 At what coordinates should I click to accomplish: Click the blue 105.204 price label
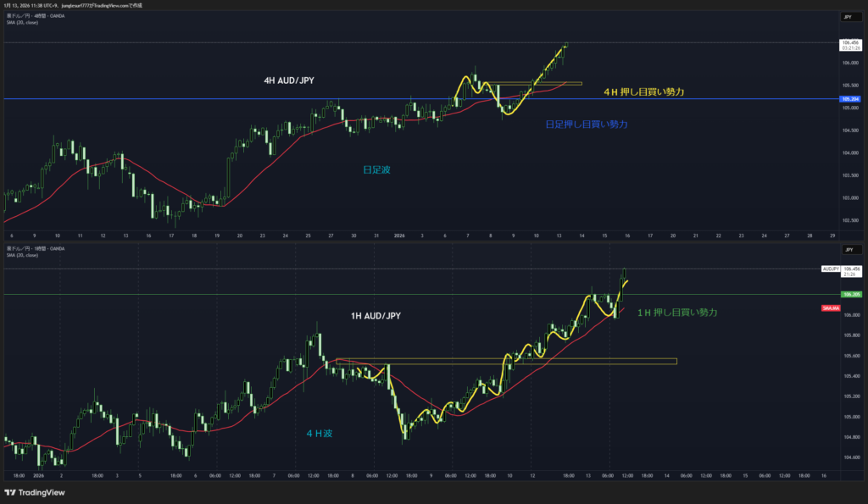(849, 99)
